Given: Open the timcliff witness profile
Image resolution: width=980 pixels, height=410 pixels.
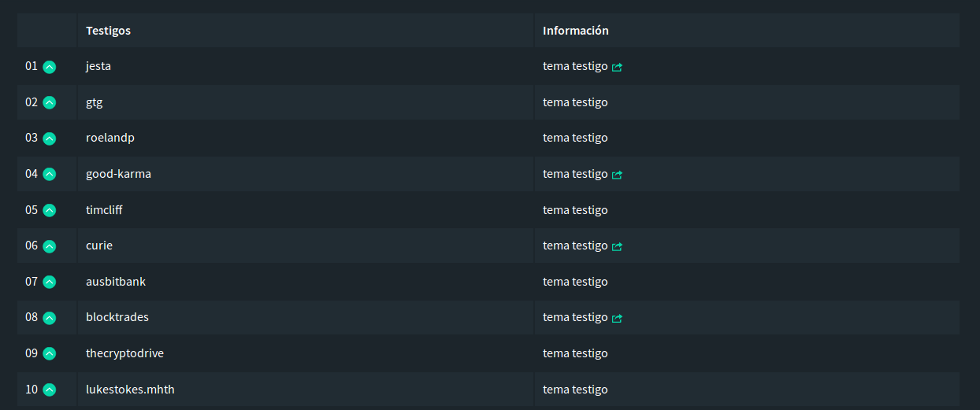Looking at the screenshot, I should (104, 210).
